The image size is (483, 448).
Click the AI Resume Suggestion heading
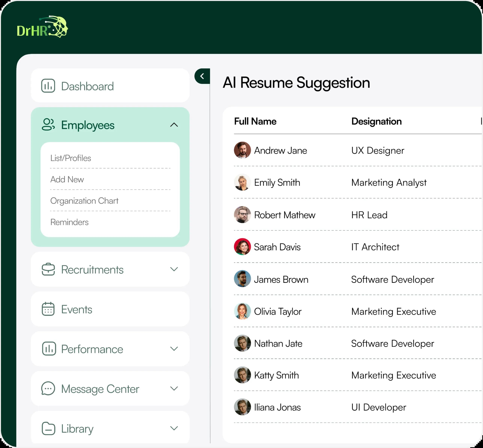tap(296, 83)
